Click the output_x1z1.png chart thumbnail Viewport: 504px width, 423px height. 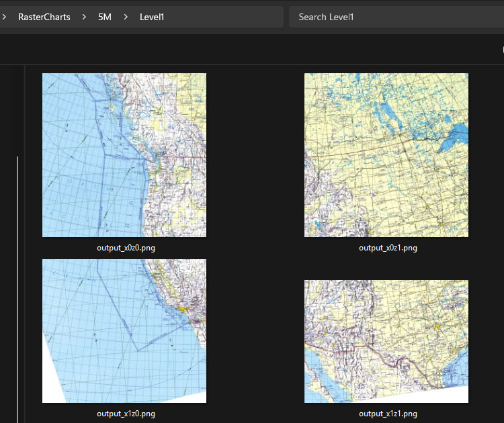pyautogui.click(x=386, y=341)
